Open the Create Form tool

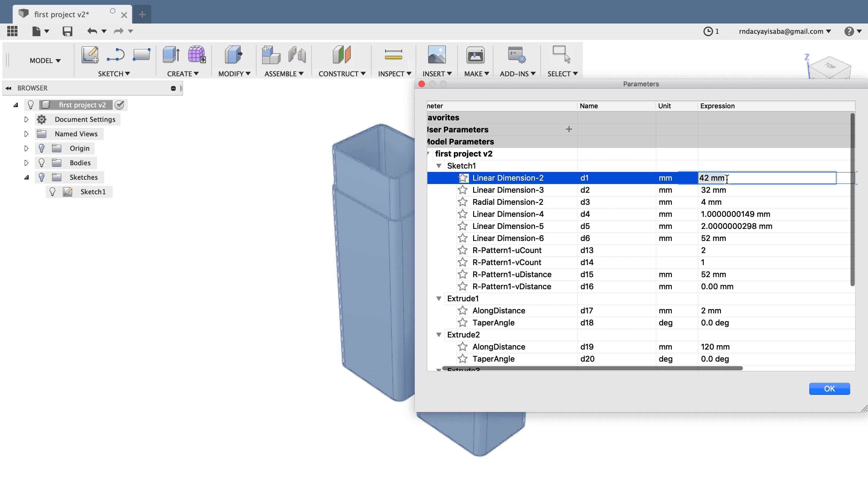(x=197, y=55)
